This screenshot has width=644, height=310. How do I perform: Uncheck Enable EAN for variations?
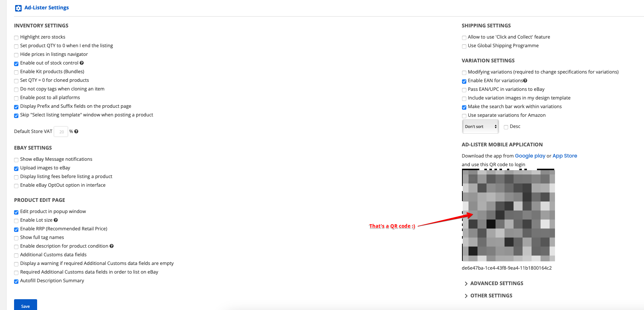(464, 81)
